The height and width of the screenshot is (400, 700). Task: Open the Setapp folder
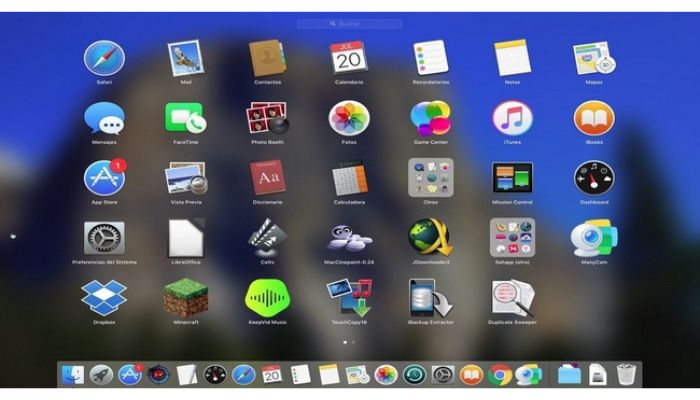[512, 238]
